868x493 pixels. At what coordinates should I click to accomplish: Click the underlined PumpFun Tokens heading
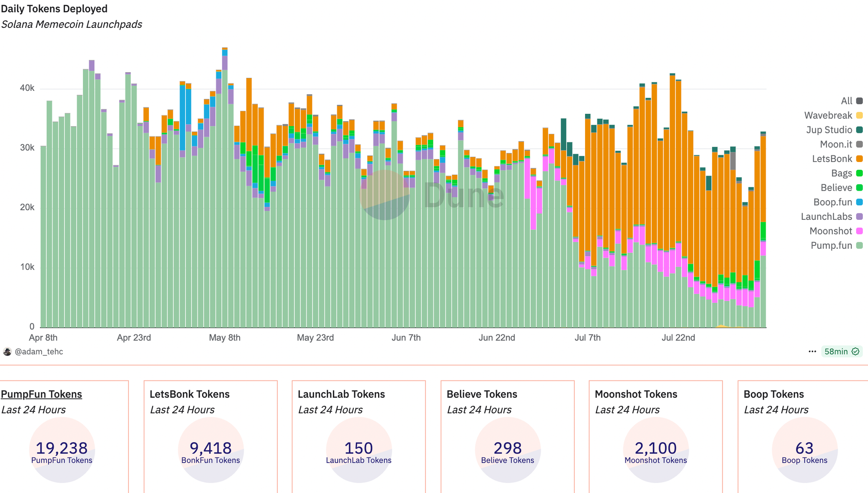tap(41, 394)
